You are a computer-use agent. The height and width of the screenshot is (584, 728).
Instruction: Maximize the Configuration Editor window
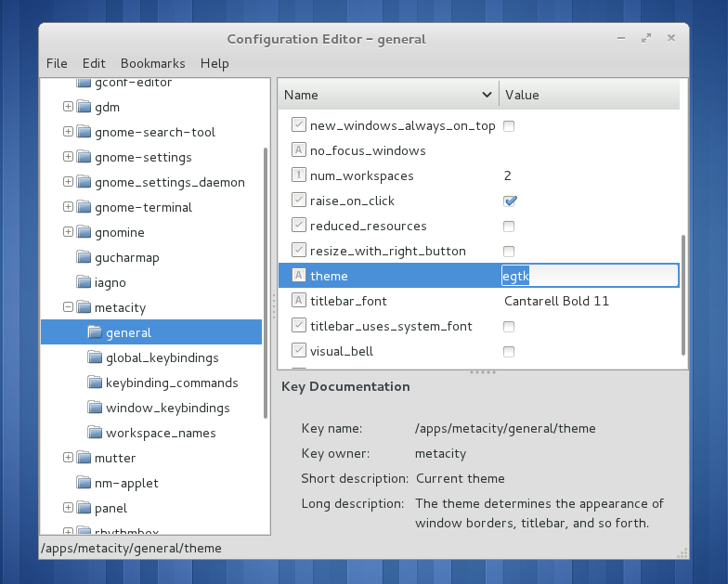(646, 38)
